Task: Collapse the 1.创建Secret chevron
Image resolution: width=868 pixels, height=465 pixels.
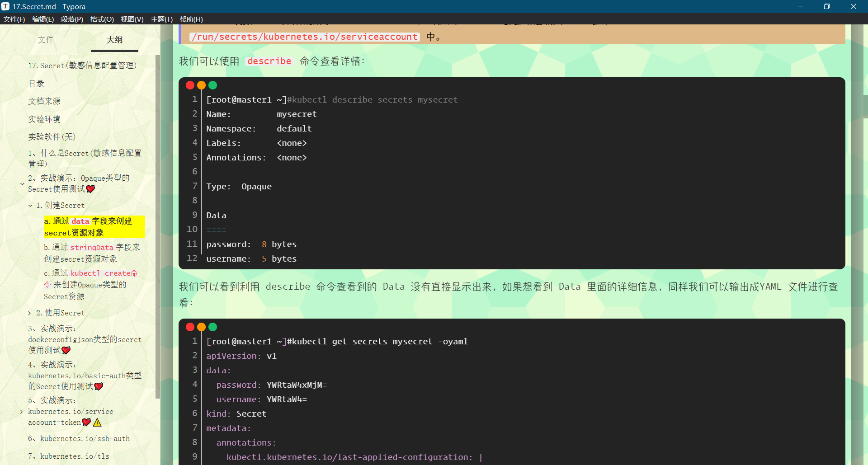Action: (30, 206)
